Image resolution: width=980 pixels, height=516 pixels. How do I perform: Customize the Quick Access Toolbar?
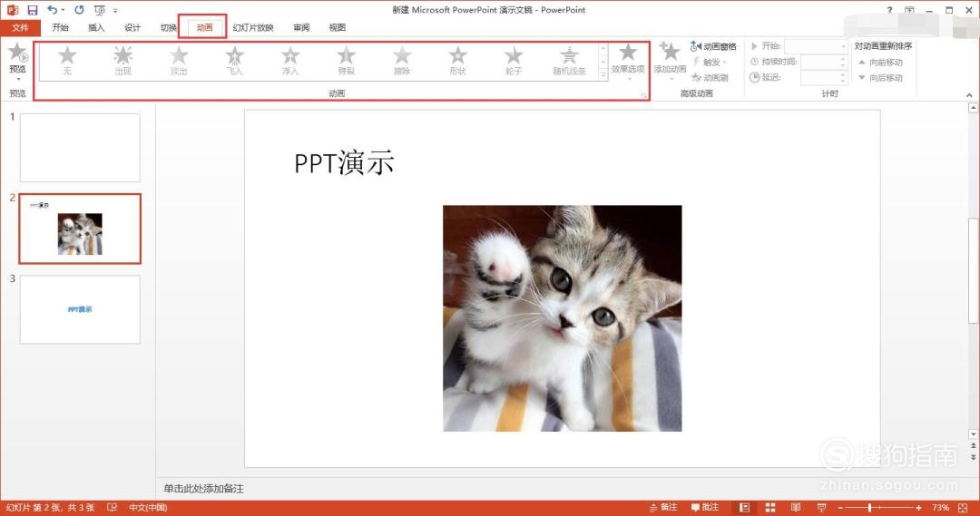115,11
